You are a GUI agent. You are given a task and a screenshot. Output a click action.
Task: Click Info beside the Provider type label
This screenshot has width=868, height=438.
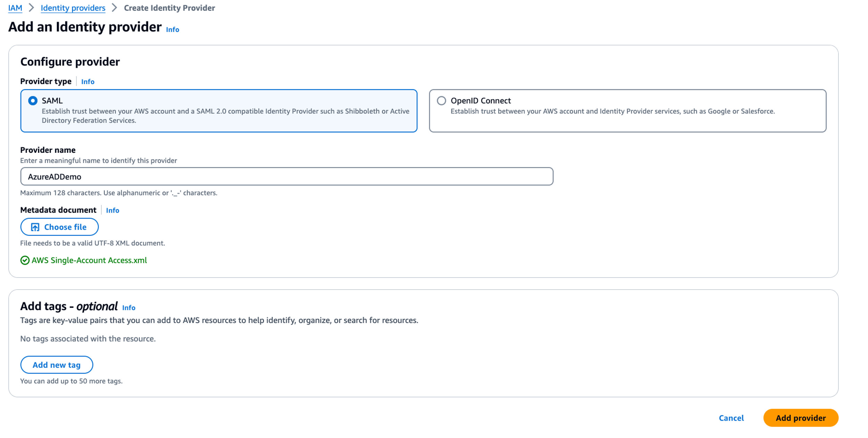coord(87,81)
